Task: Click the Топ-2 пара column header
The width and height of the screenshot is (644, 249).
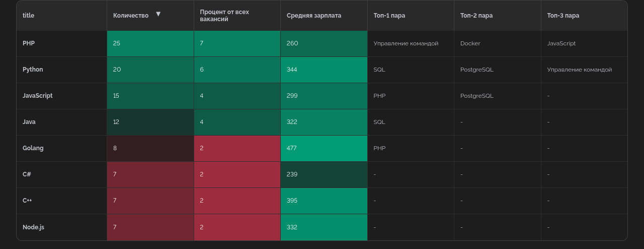Action: [476, 16]
